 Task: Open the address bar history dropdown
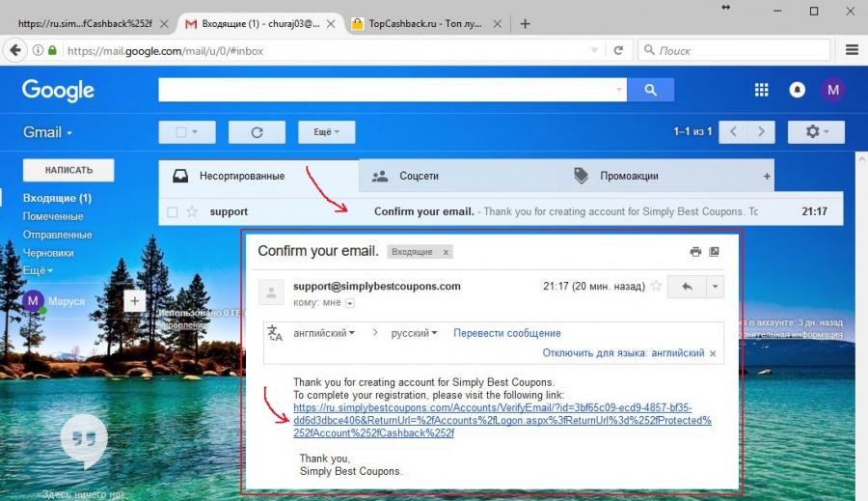pyautogui.click(x=594, y=50)
